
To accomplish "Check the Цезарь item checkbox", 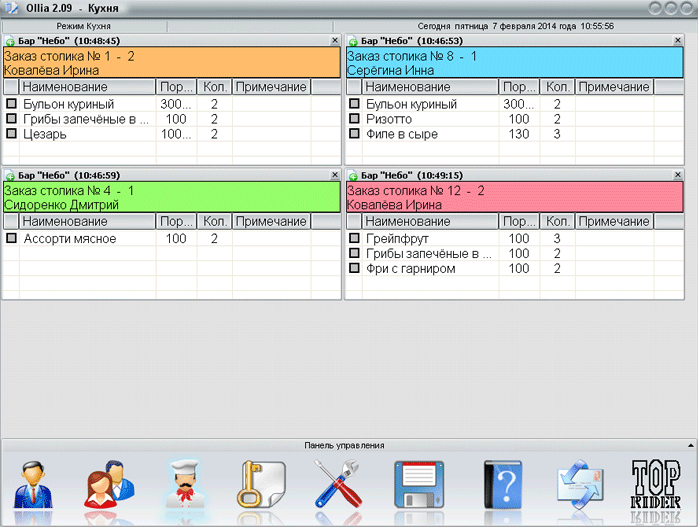I will pos(12,133).
